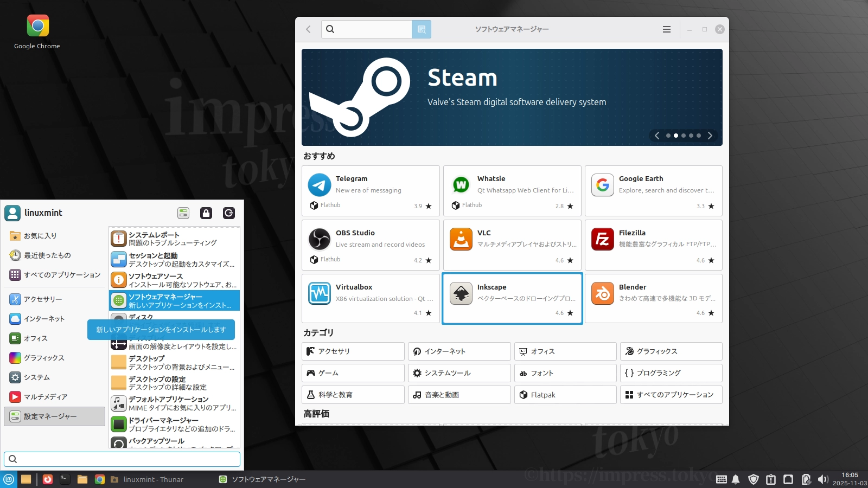Toggle search-in-descriptions button beside search field

(x=422, y=29)
